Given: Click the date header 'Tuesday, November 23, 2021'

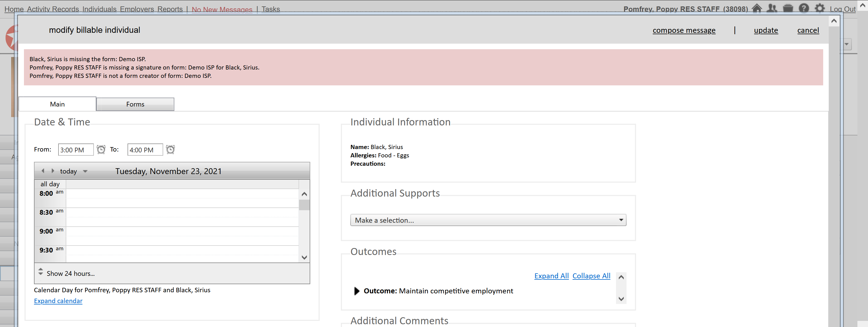Looking at the screenshot, I should (168, 171).
